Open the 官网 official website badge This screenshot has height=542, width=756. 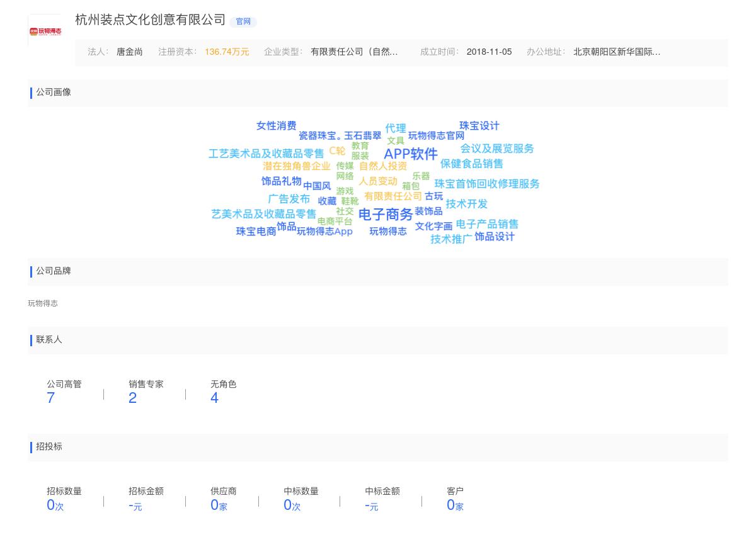(x=243, y=21)
